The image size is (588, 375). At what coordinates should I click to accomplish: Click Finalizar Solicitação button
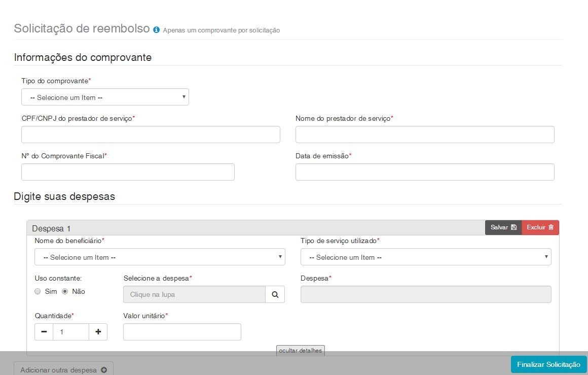tap(548, 364)
